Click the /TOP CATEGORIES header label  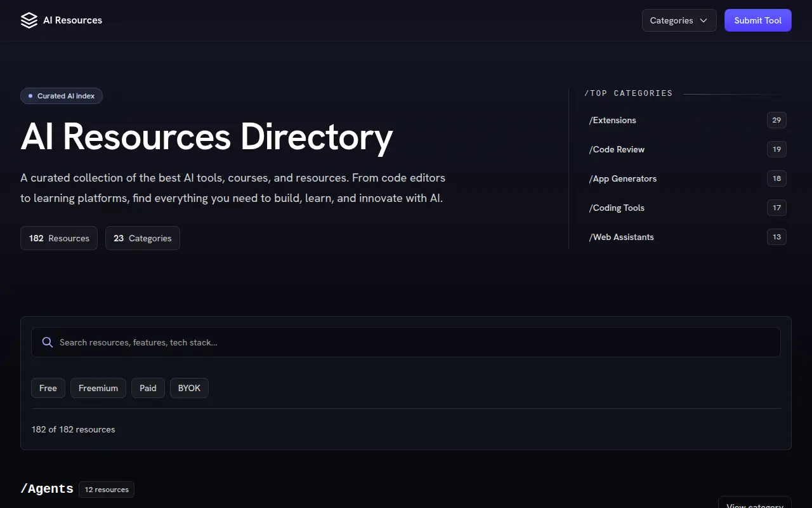pyautogui.click(x=629, y=93)
